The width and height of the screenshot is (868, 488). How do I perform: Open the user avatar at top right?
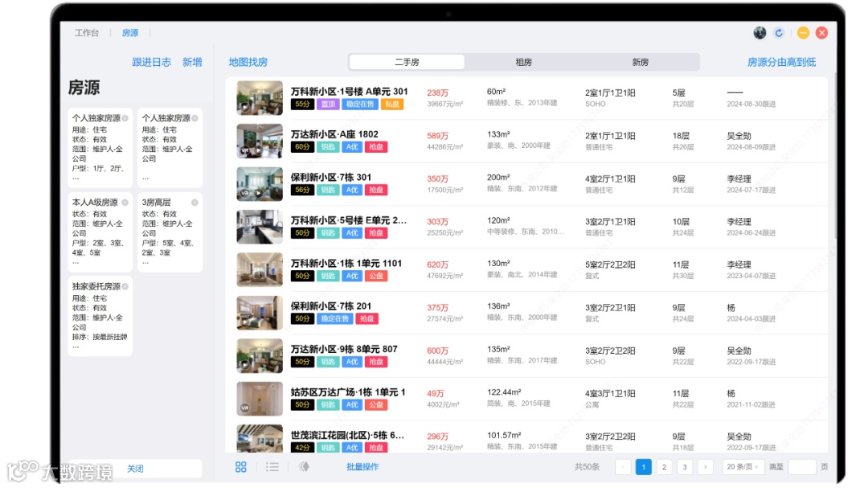(759, 33)
